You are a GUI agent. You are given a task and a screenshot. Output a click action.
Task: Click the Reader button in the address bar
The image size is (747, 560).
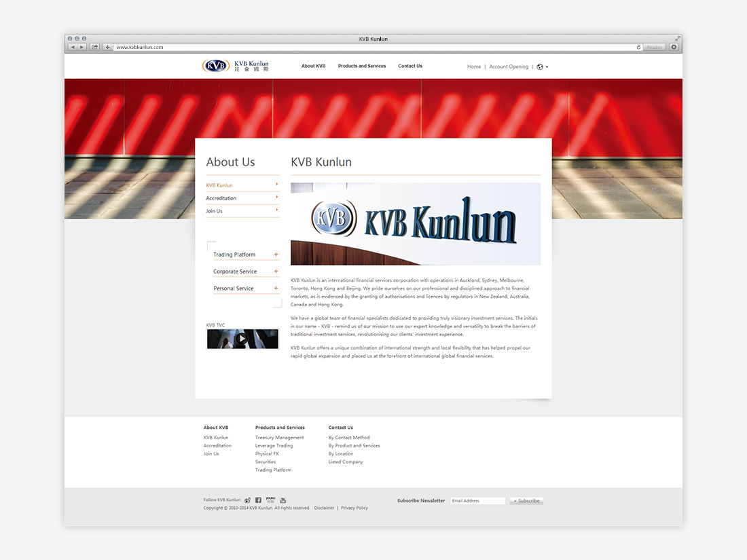point(654,47)
